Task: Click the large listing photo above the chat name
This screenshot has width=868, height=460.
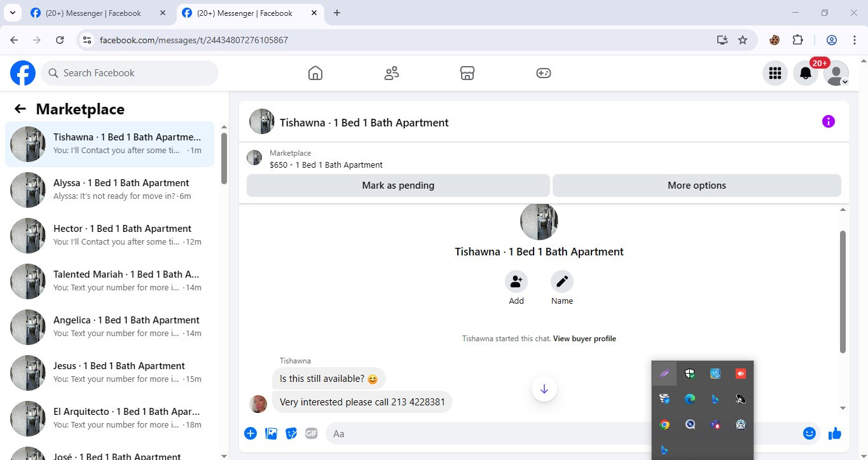Action: coord(539,221)
